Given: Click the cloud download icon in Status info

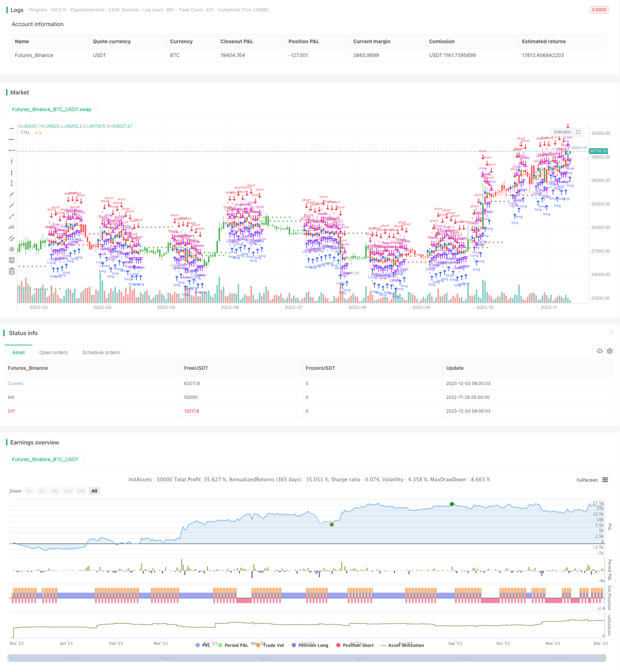Looking at the screenshot, I should (x=599, y=351).
